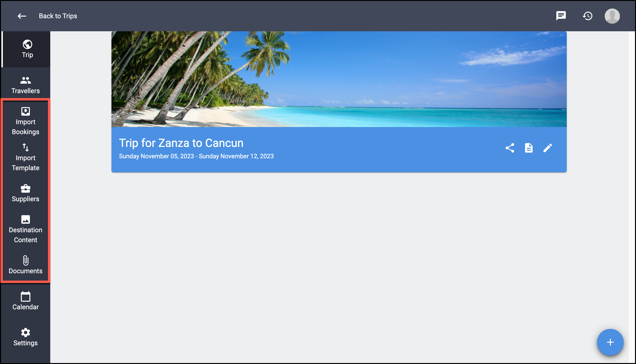View the history clock icon
The image size is (636, 364).
click(587, 16)
